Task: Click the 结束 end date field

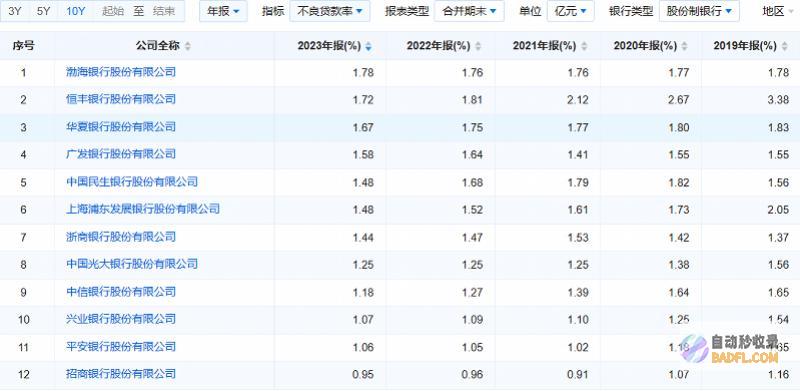Action: coord(164,11)
